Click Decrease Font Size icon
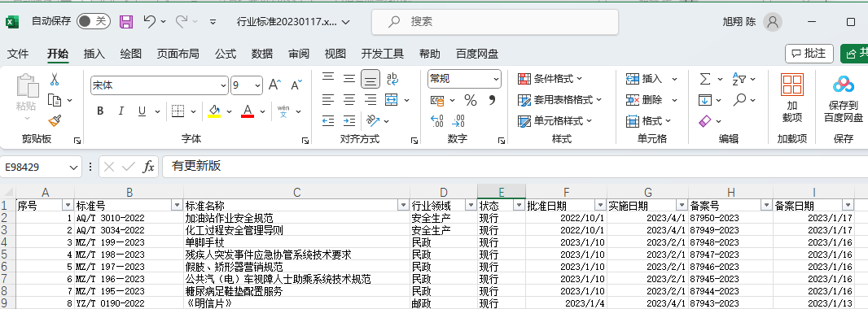This screenshot has height=309, width=868. [296, 85]
